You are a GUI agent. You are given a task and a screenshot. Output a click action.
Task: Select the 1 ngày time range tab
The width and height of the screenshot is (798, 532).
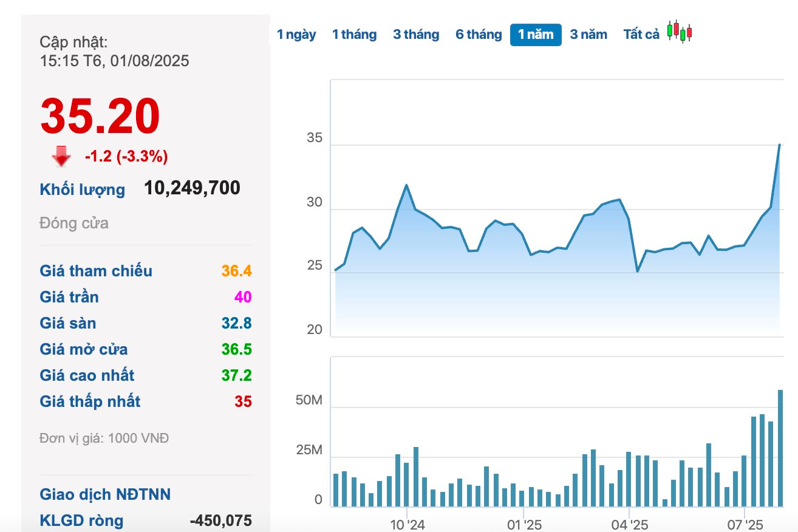(296, 35)
